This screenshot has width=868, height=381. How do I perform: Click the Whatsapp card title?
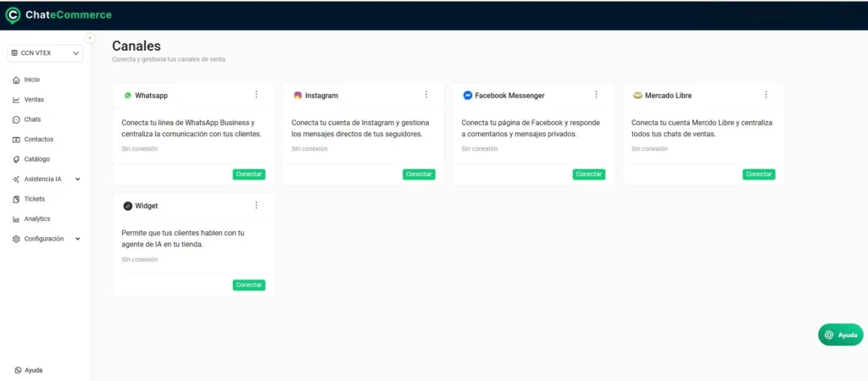tap(151, 95)
